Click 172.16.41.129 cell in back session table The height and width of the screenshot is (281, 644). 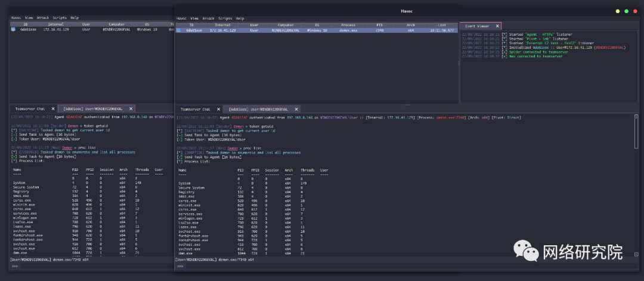pyautogui.click(x=56, y=30)
